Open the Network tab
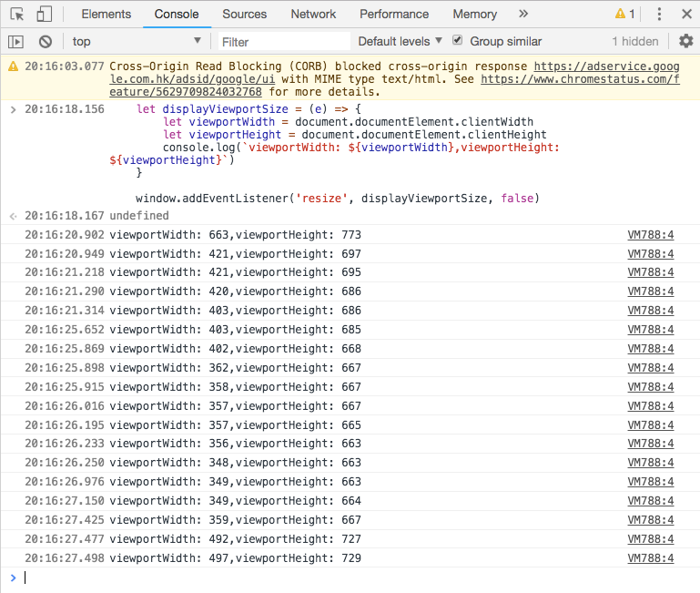Screen dimensions: 700x593 tap(313, 14)
